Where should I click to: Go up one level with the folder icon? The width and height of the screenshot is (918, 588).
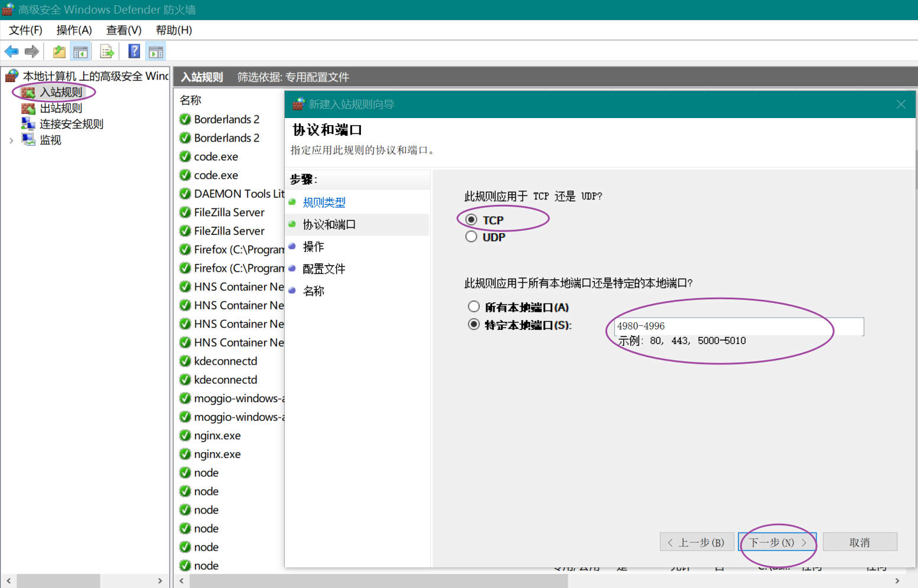tap(59, 52)
